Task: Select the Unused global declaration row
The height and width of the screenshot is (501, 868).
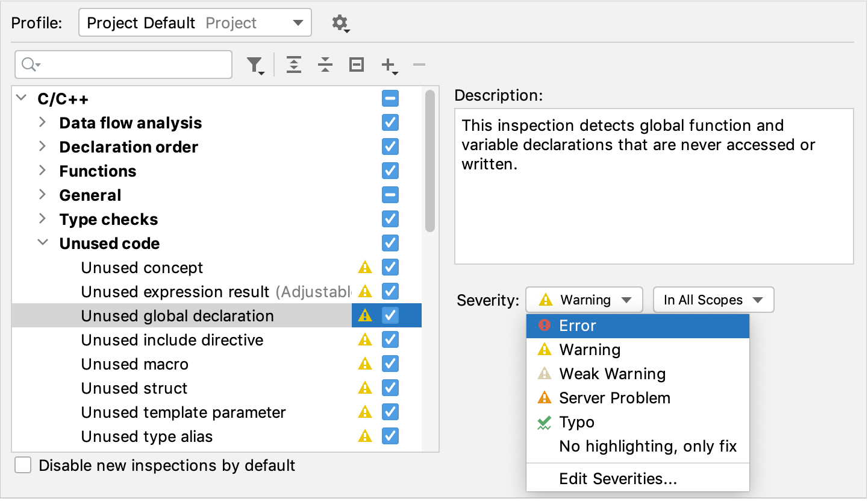Action: coord(217,315)
